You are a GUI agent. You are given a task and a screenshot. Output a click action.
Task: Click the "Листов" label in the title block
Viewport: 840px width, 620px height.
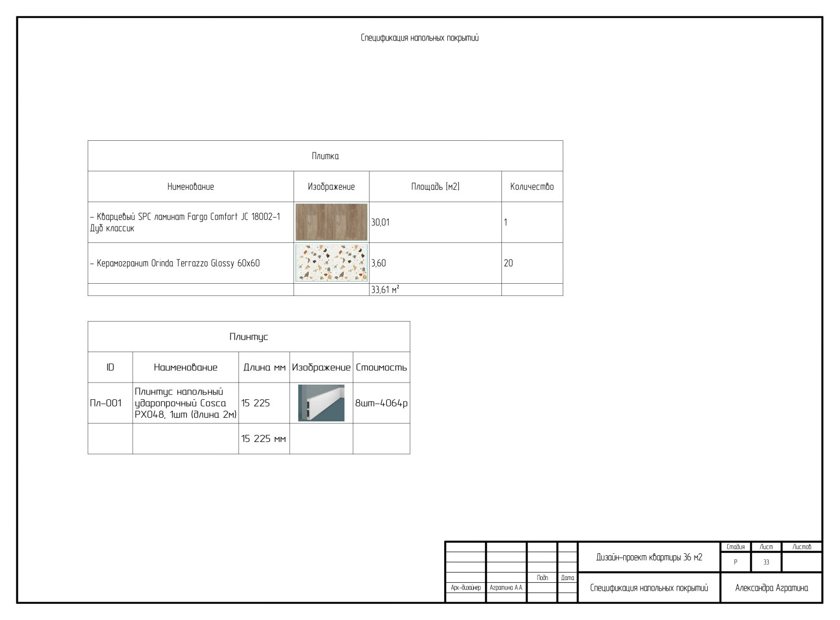click(x=802, y=547)
